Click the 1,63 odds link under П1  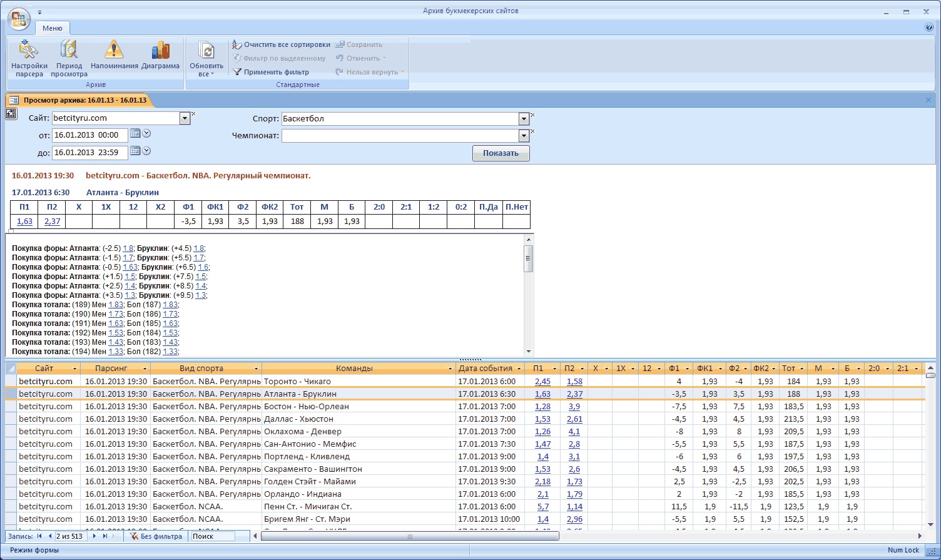point(25,221)
